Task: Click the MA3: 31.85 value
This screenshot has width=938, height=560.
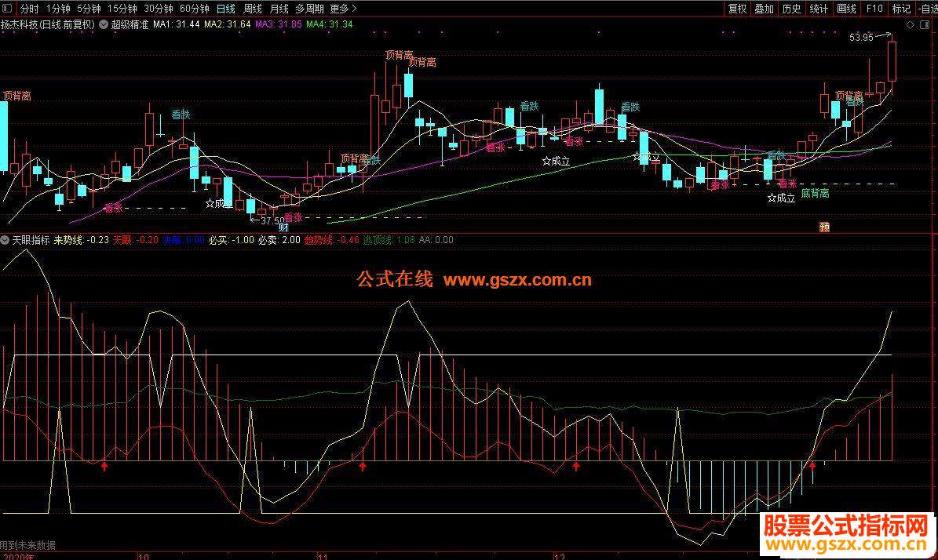Action: (278, 24)
